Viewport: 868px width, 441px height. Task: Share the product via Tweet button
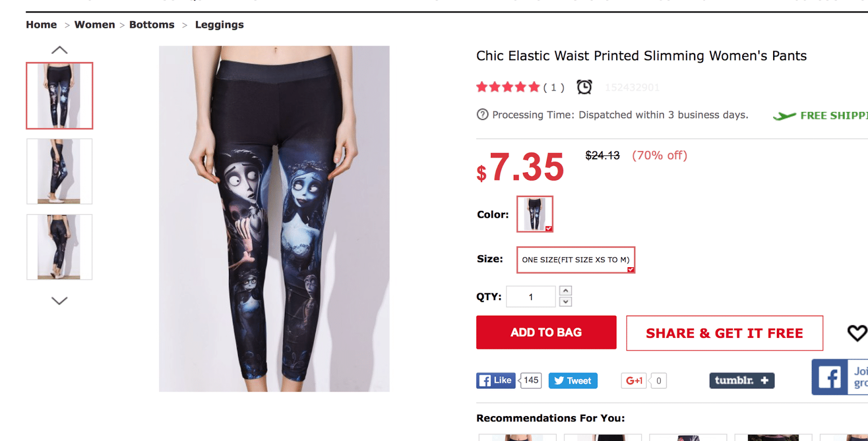click(x=573, y=381)
